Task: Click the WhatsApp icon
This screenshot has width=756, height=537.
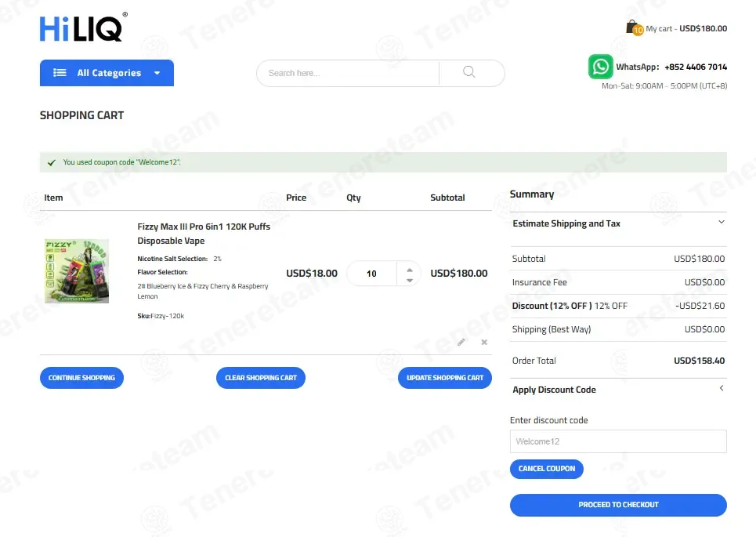Action: coord(600,67)
